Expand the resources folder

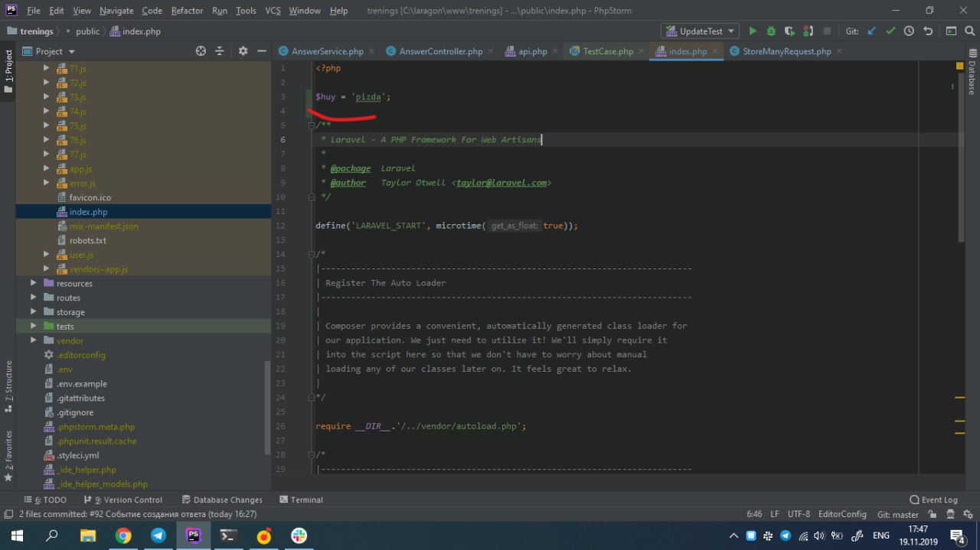pos(33,283)
